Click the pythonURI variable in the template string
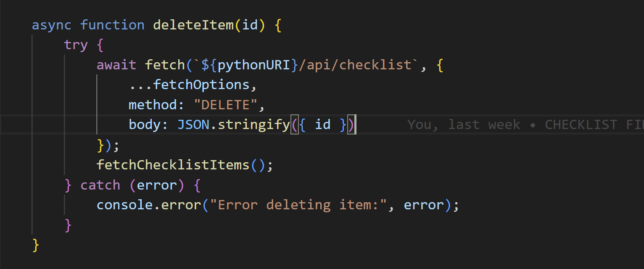The width and height of the screenshot is (644, 269). (254, 65)
